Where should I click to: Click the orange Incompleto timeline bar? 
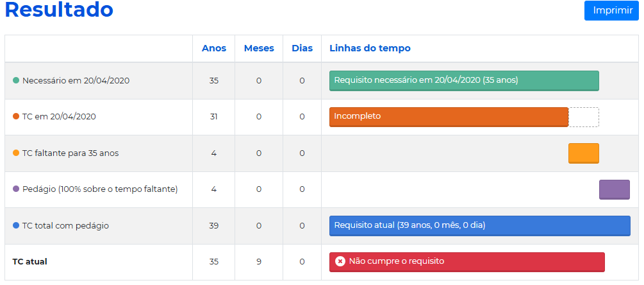pyautogui.click(x=449, y=117)
